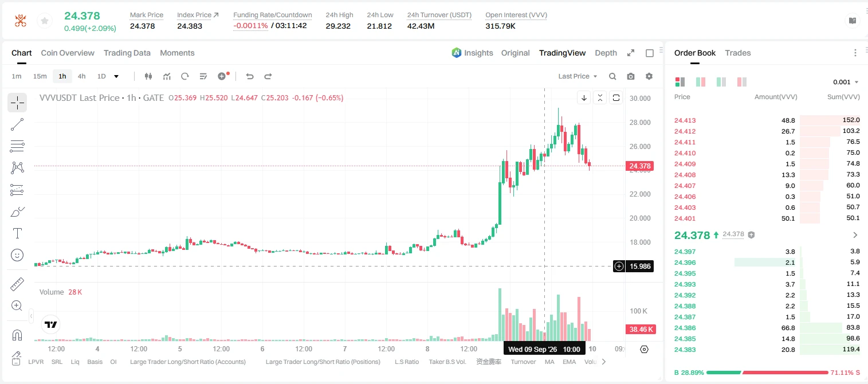
Task: Toggle the chart layout square icon
Action: click(650, 53)
